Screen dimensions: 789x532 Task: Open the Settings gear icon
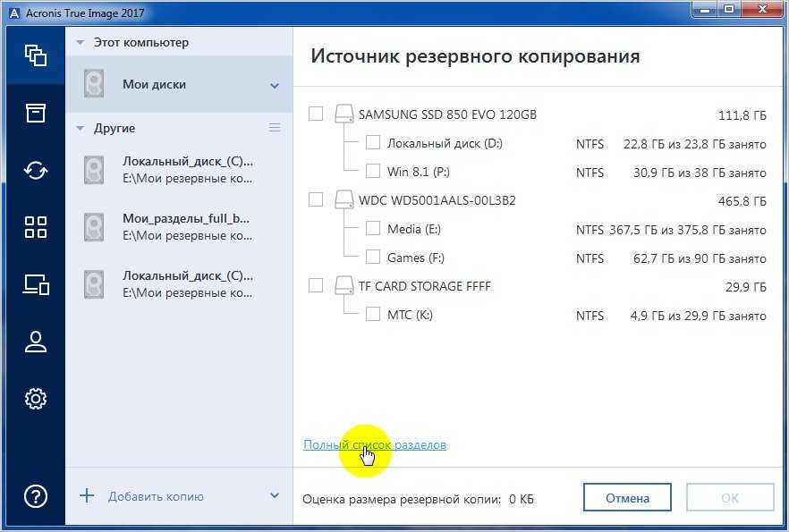tap(35, 399)
